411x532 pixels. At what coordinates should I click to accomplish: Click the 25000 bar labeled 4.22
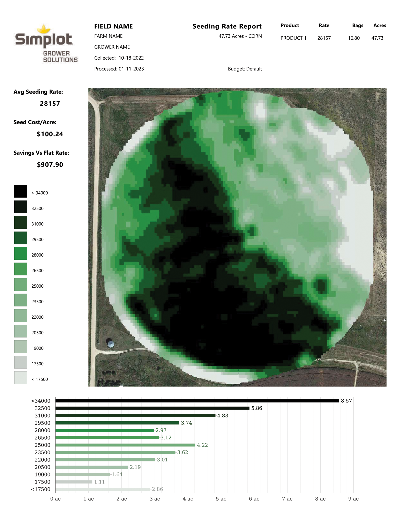click(x=125, y=445)
